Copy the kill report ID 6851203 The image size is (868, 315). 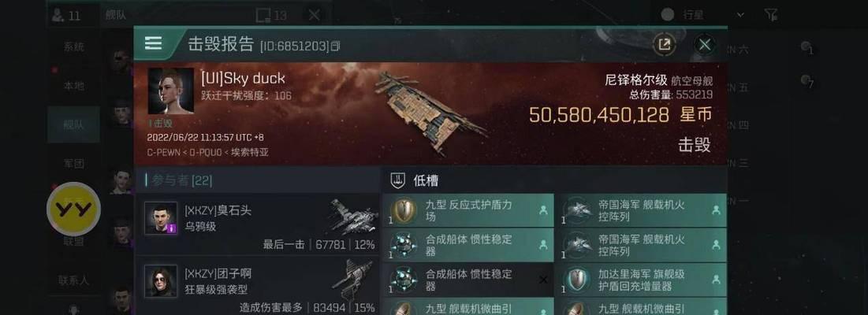[x=336, y=46]
